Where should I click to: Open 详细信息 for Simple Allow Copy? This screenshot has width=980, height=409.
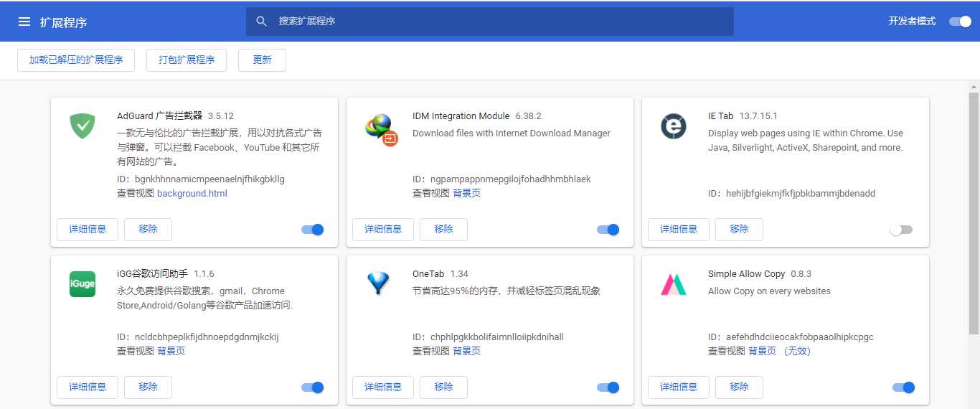click(679, 387)
